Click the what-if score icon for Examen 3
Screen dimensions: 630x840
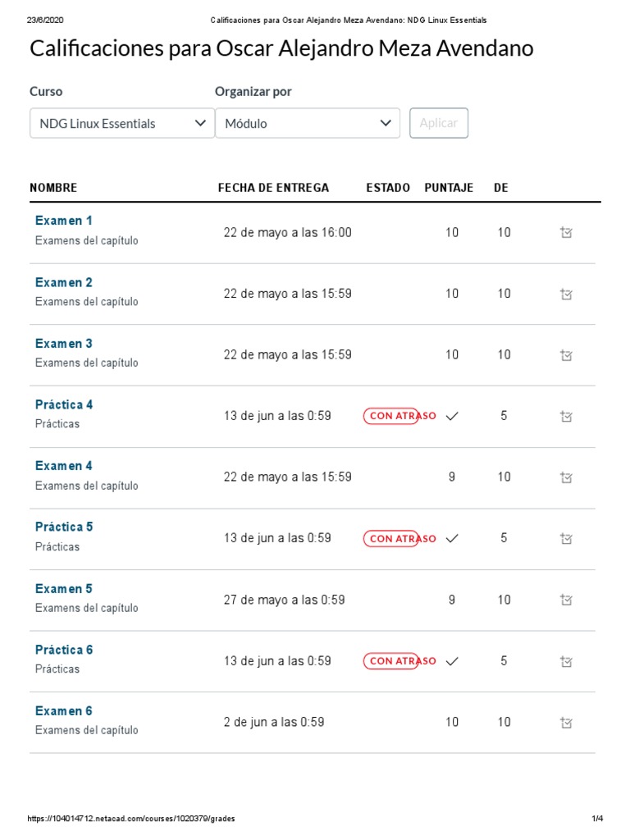click(566, 355)
